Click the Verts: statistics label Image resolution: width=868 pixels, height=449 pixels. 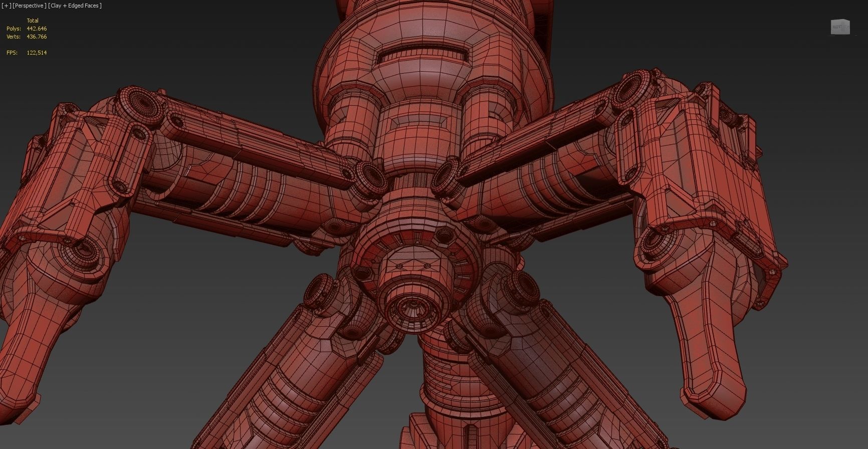click(14, 37)
